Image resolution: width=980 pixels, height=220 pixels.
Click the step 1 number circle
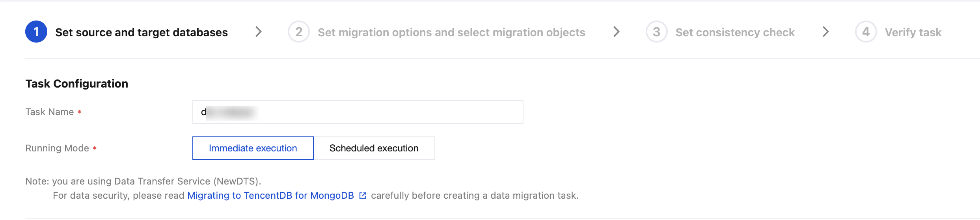[36, 32]
